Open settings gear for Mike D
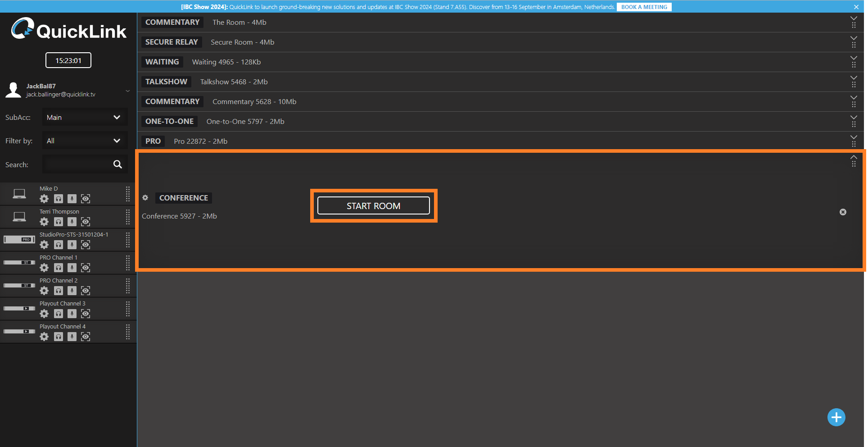 point(44,199)
